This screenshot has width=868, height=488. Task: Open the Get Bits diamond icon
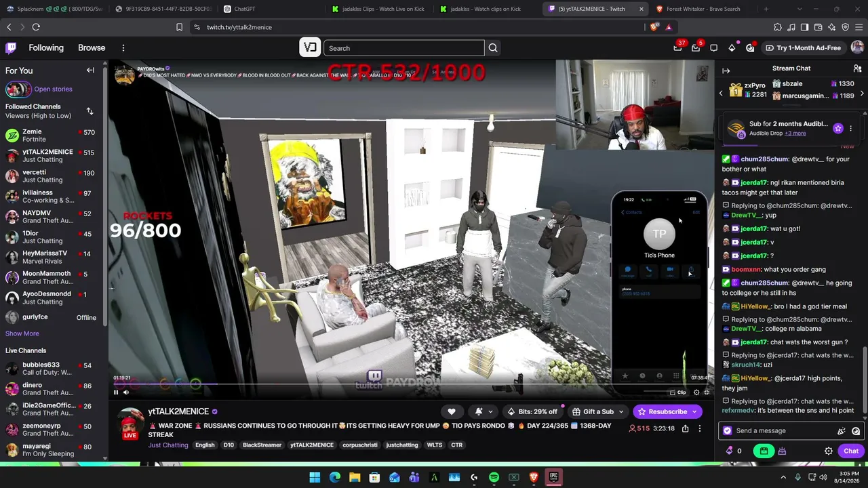[732, 48]
